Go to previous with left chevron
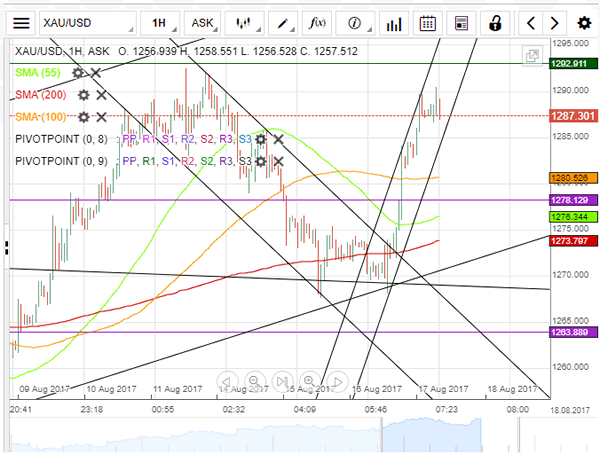This screenshot has height=455, width=600. pos(530,23)
